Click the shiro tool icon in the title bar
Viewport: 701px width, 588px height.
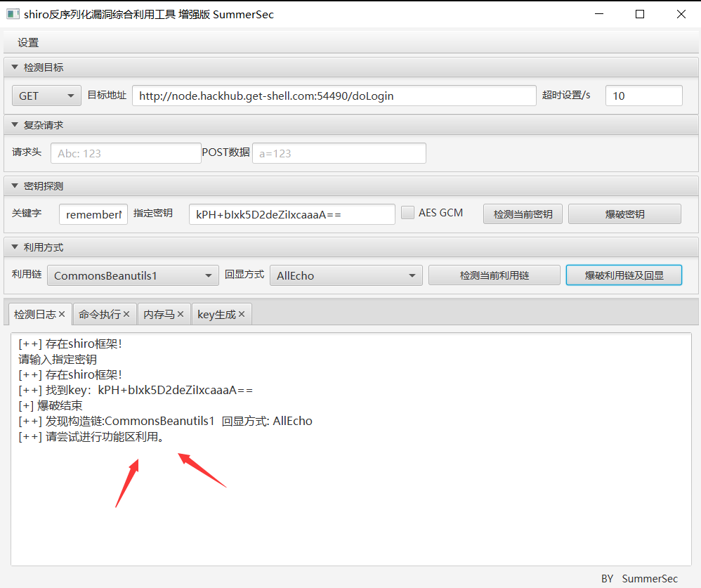tap(12, 14)
